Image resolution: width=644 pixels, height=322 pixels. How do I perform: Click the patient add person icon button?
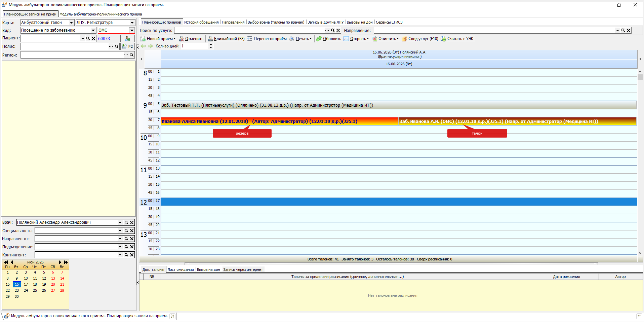127,38
